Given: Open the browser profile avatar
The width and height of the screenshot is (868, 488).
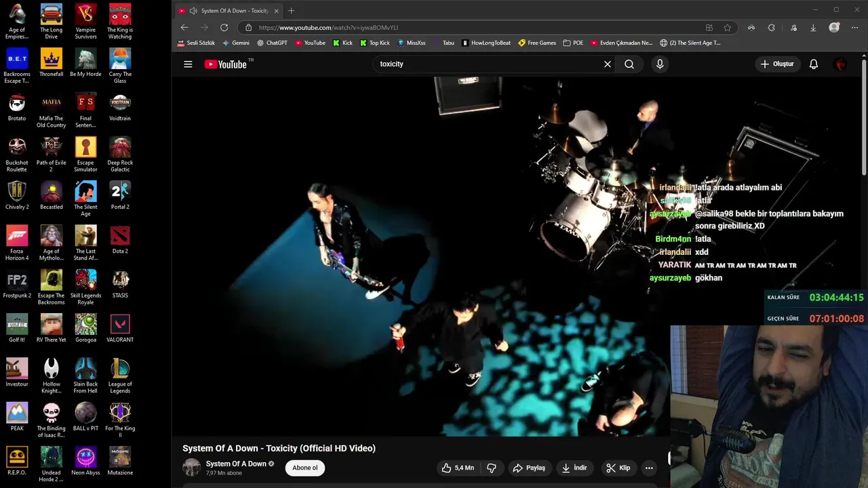Looking at the screenshot, I should coord(834,28).
